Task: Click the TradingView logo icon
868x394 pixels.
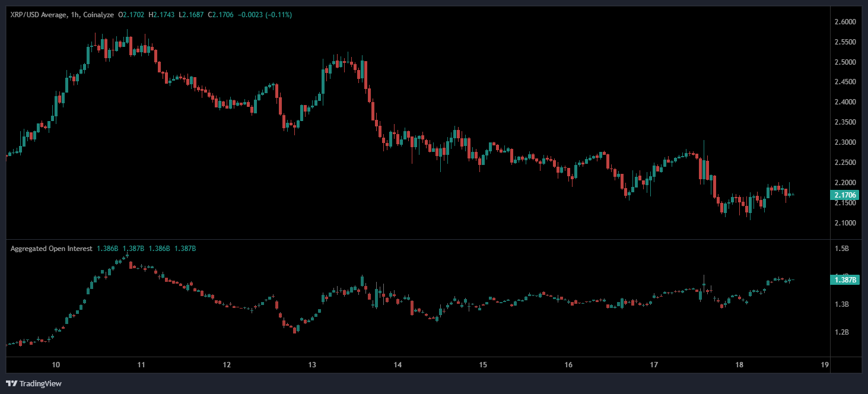Action: (11, 383)
